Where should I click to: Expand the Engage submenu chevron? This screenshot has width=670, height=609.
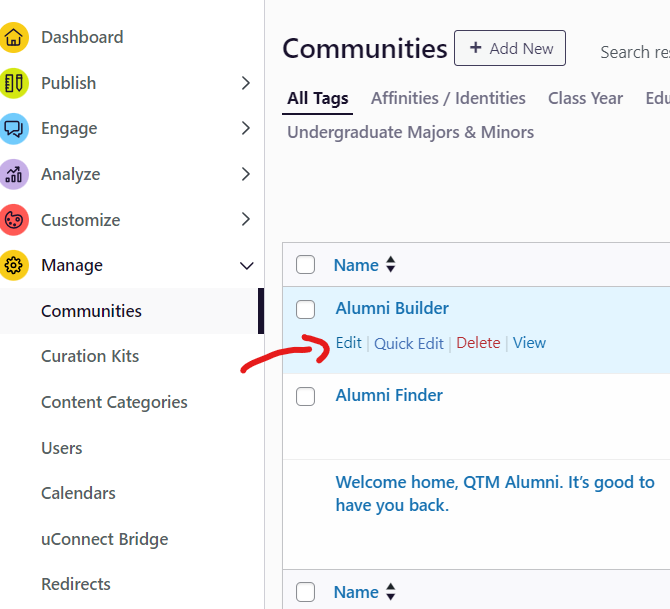tap(246, 129)
